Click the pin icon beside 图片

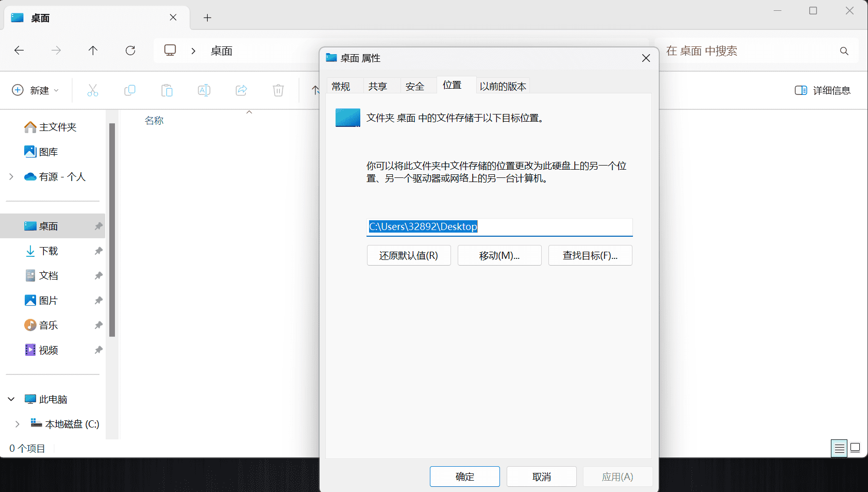click(98, 301)
